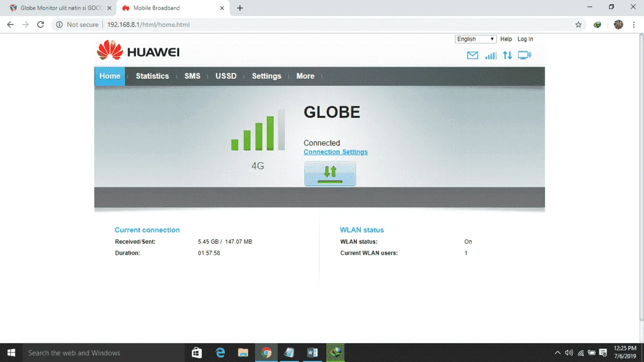Click the browser forward arrow
Viewport: 644px width, 362px height.
pyautogui.click(x=25, y=25)
